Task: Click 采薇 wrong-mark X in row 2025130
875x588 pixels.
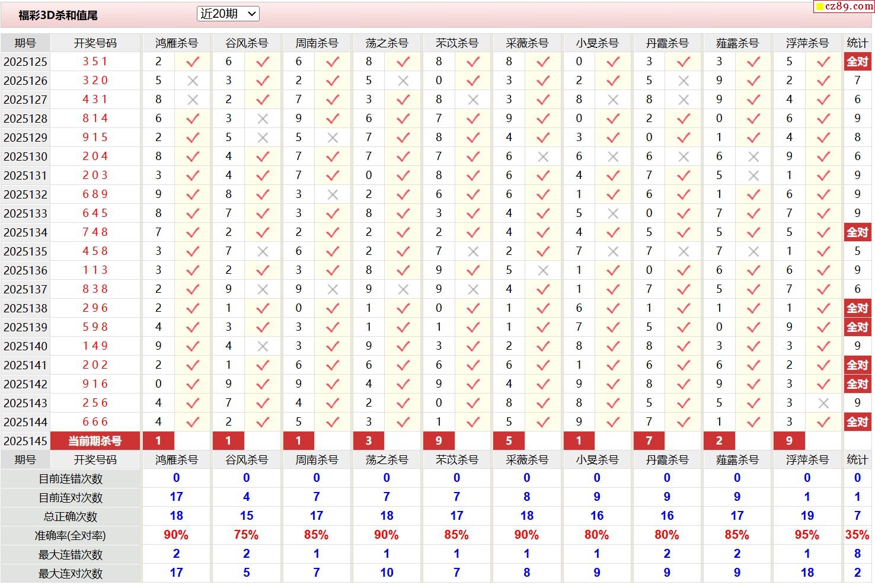Action: (x=543, y=156)
